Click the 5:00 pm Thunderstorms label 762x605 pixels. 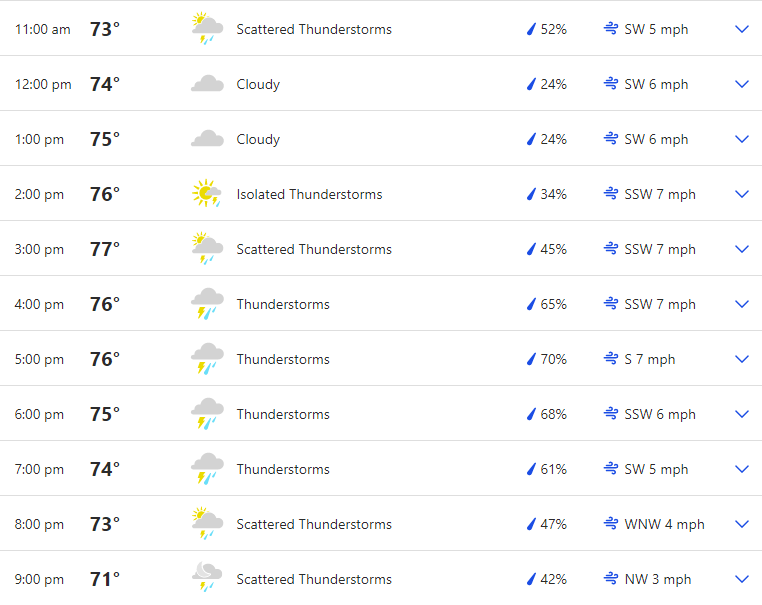click(283, 359)
